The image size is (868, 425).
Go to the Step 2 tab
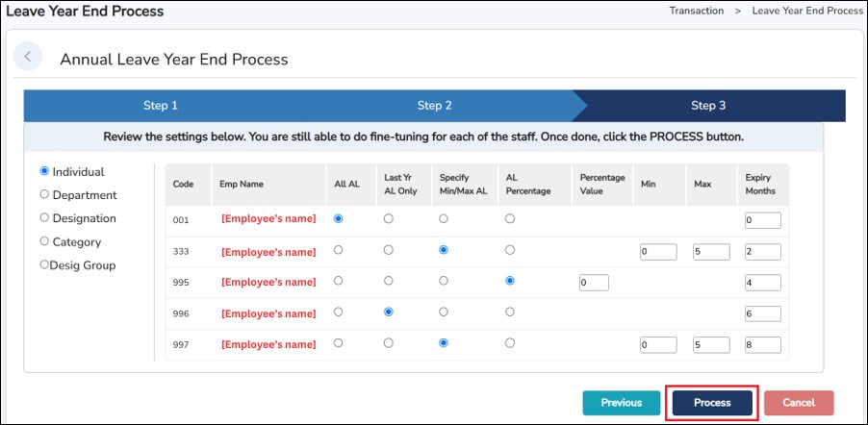click(x=434, y=106)
